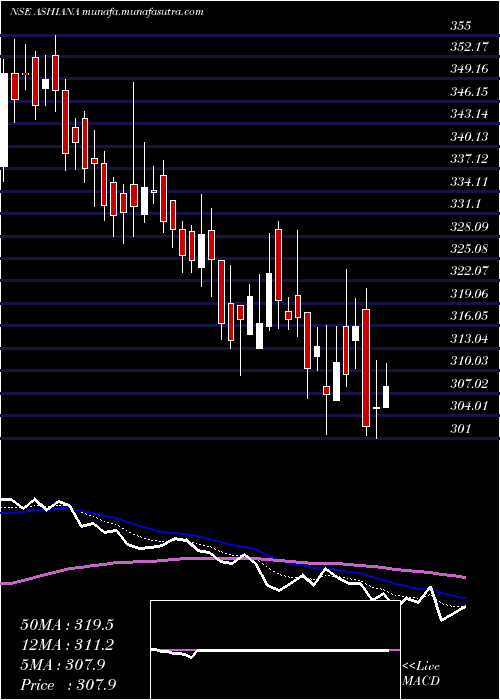Viewport: 500px width, 700px height.
Task: Click the 337.12 price axis label
Action: (x=469, y=159)
